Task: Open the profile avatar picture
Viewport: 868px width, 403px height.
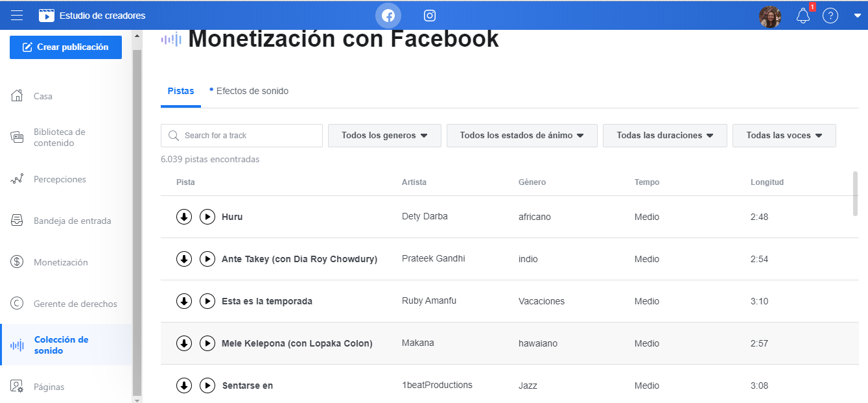Action: [x=770, y=16]
